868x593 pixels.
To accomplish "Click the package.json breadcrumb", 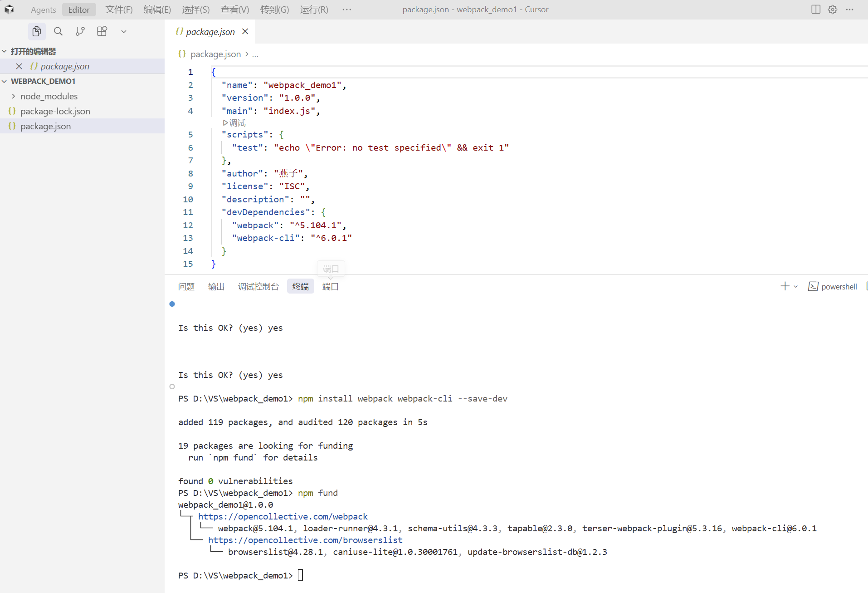I will click(215, 54).
